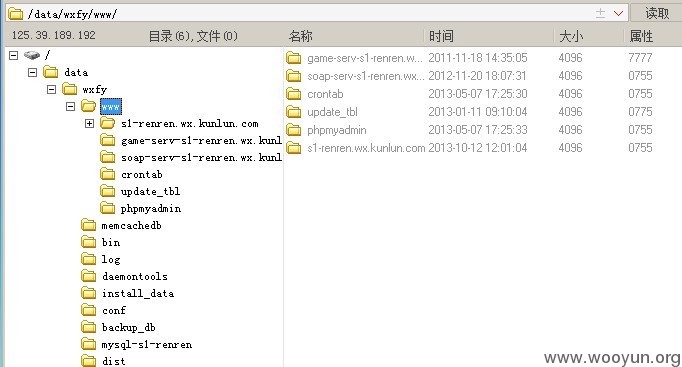Sort by 大小 column header
The width and height of the screenshot is (682, 367).
tap(571, 36)
